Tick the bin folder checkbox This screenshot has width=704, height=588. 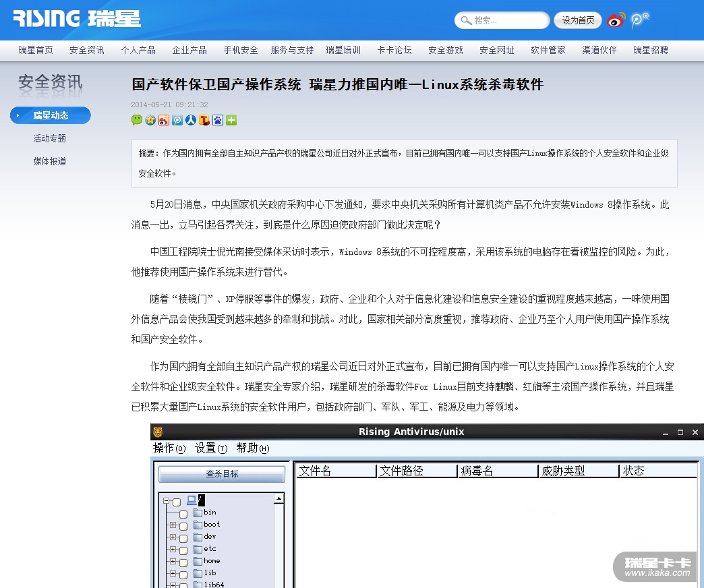pos(183,514)
